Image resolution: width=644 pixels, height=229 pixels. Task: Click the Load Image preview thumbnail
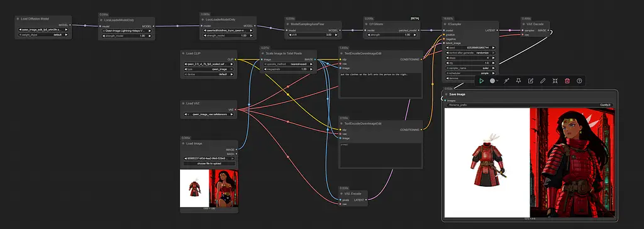click(x=209, y=189)
